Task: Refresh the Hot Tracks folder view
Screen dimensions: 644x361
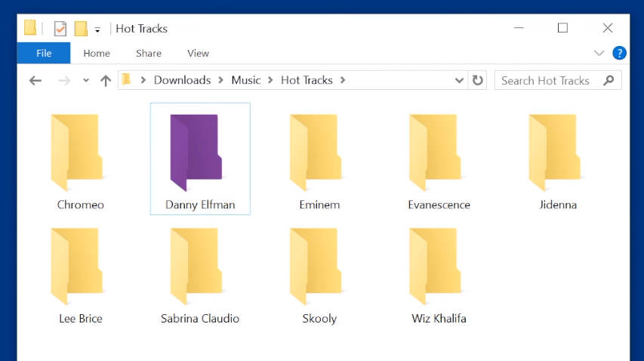Action: pyautogui.click(x=477, y=80)
